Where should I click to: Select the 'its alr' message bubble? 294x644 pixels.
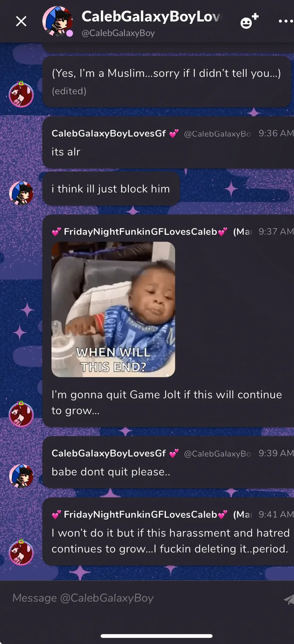168,143
